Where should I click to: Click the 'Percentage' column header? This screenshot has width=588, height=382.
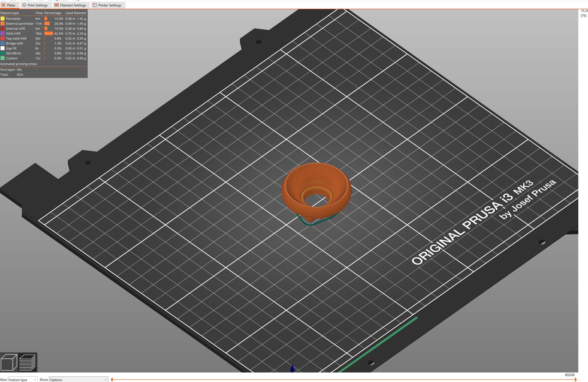[x=53, y=13]
